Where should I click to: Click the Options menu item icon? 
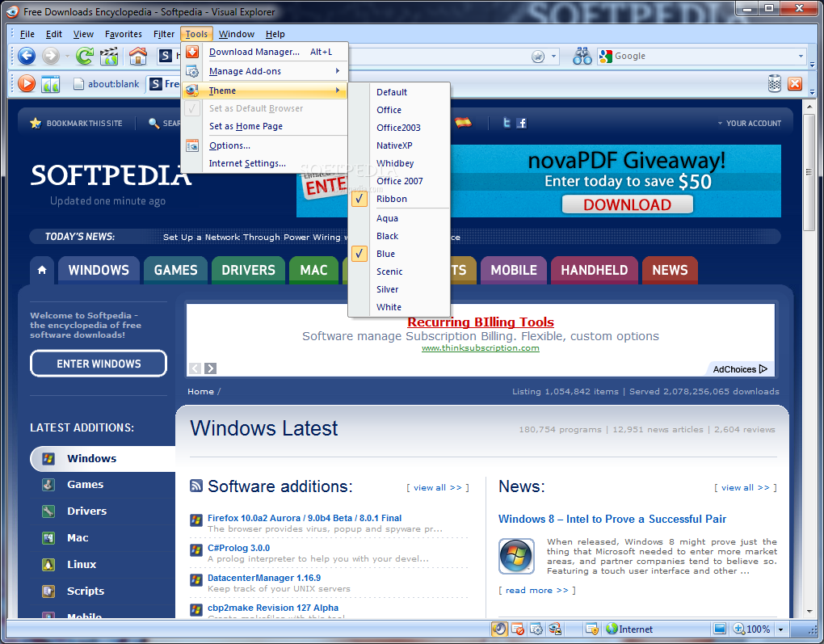pyautogui.click(x=192, y=145)
